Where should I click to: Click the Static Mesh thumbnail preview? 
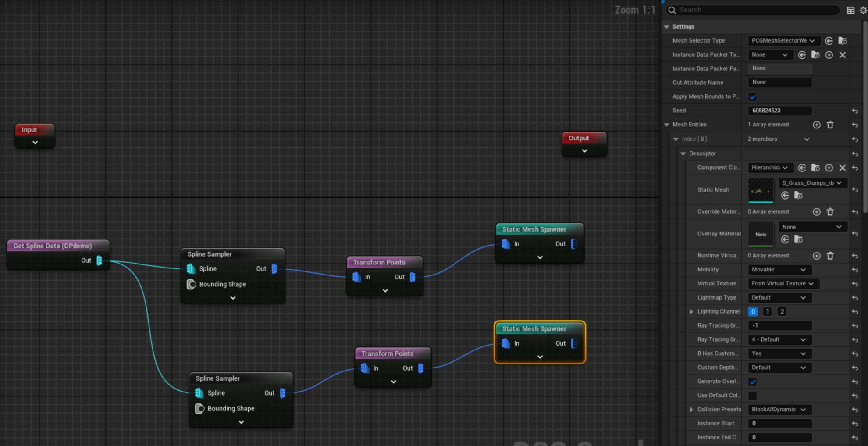[x=761, y=190]
